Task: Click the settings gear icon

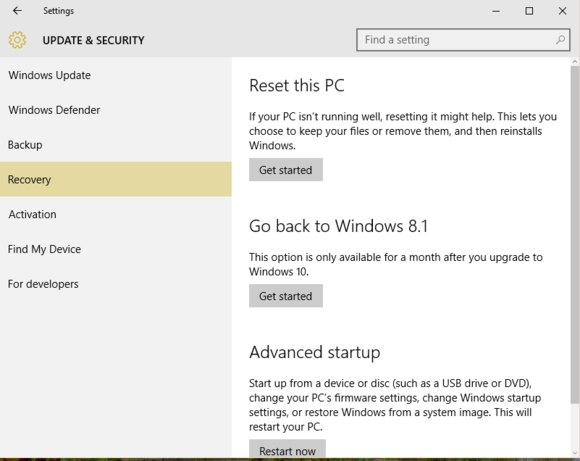Action: 17,40
